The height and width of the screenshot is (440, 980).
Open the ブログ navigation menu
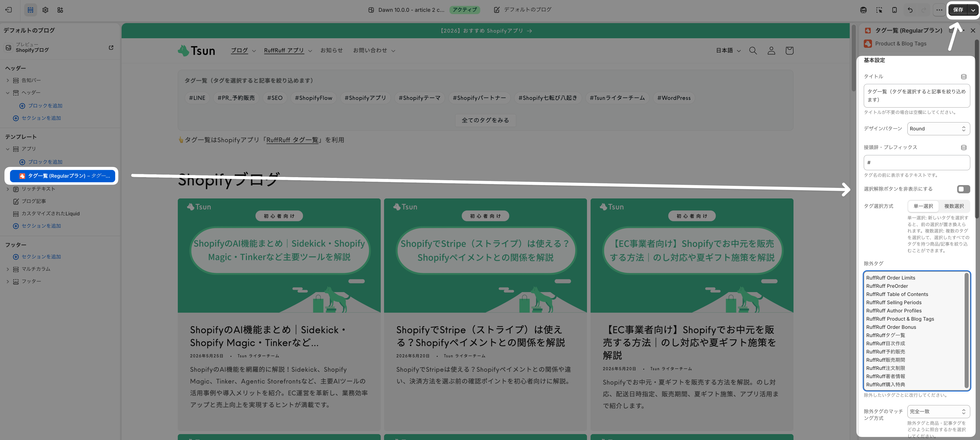pyautogui.click(x=243, y=51)
